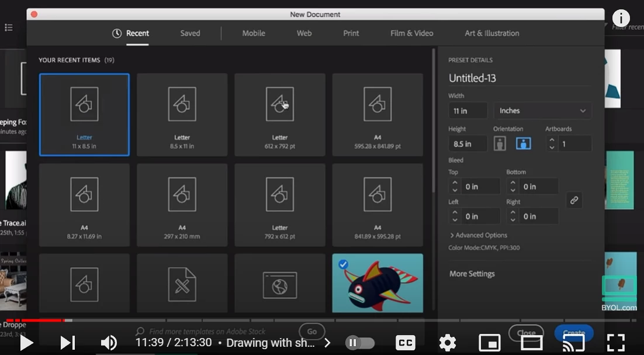Click the Create button
644x355 pixels.
click(573, 332)
